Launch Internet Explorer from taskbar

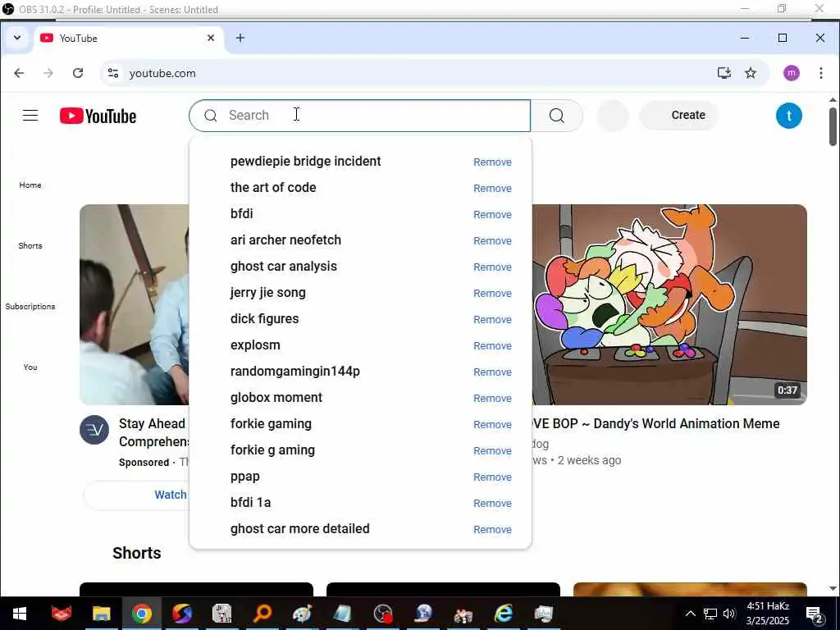[x=504, y=614]
